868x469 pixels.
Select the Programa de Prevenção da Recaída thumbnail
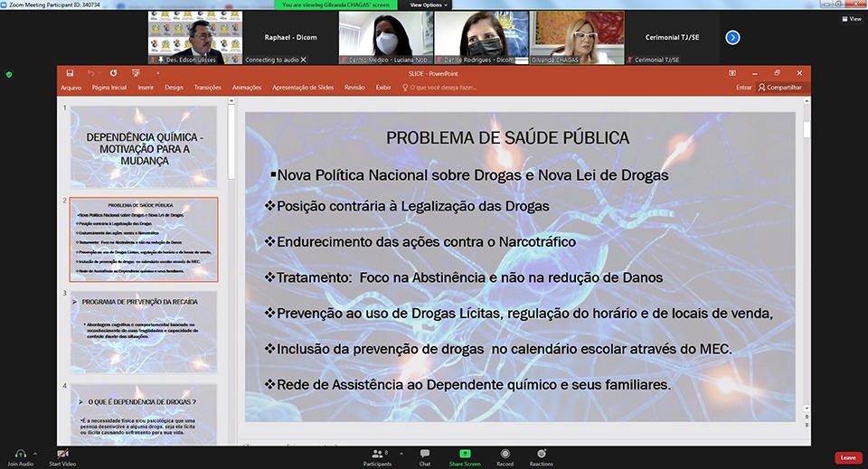[144, 331]
